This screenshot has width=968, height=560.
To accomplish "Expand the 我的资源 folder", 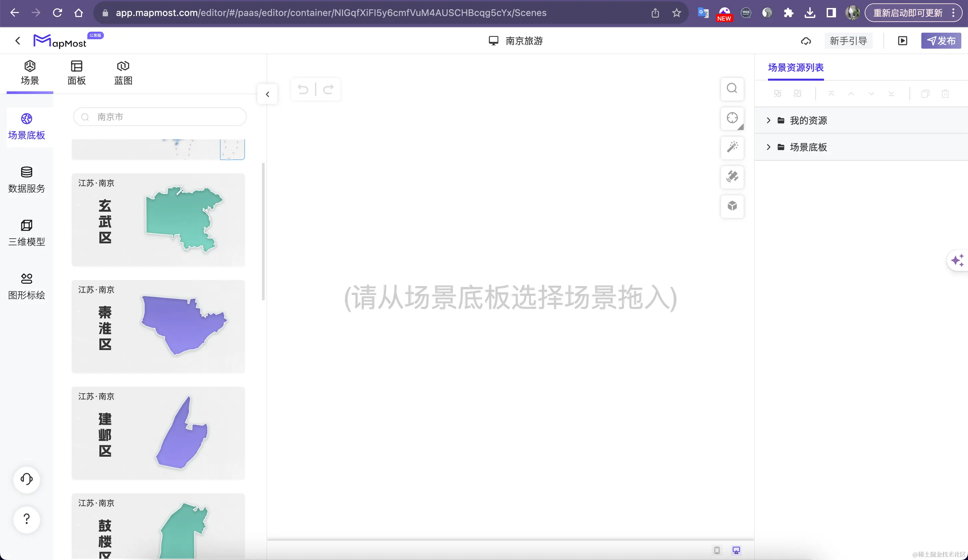I will [x=768, y=121].
